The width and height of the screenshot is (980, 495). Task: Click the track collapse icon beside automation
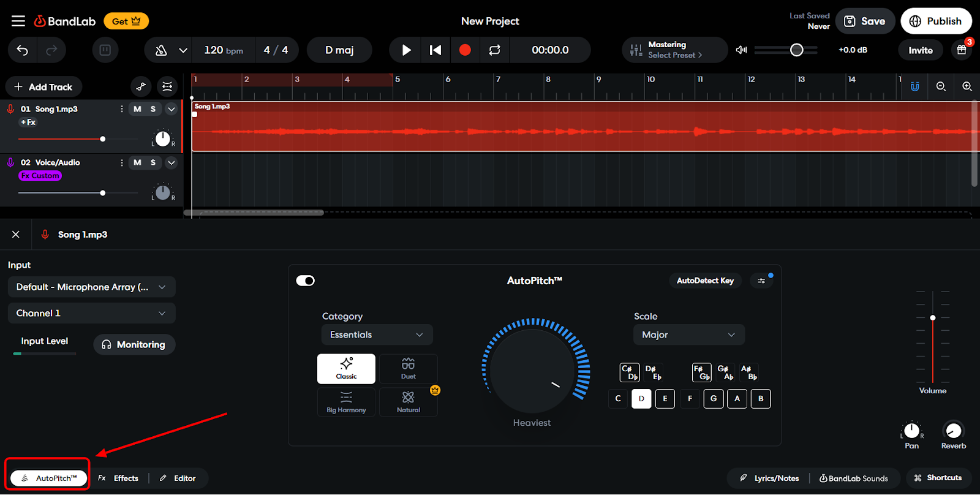pyautogui.click(x=167, y=87)
